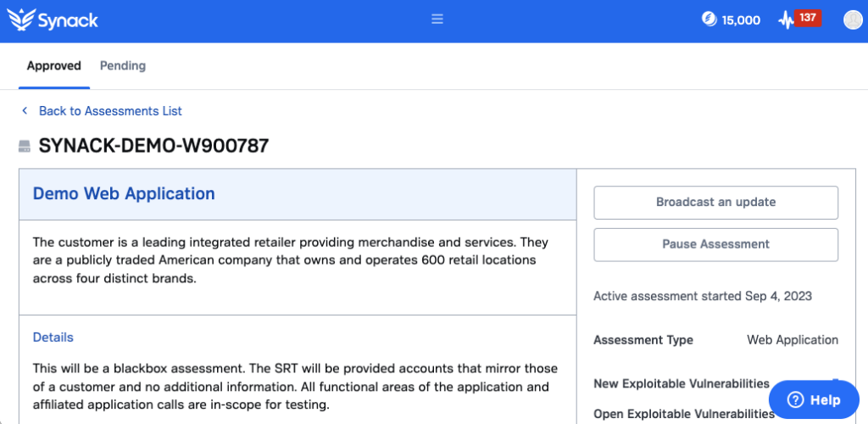This screenshot has height=424, width=868.
Task: Click the back chevron arrow
Action: pyautogui.click(x=25, y=111)
